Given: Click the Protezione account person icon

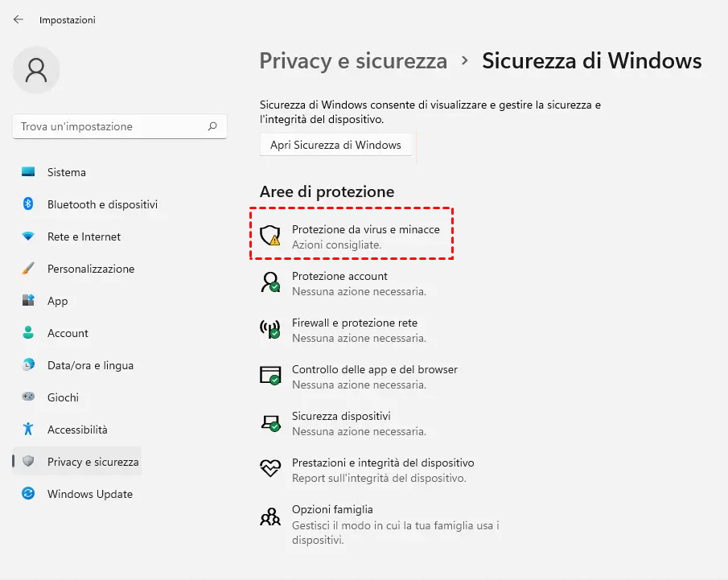Looking at the screenshot, I should coord(269,282).
